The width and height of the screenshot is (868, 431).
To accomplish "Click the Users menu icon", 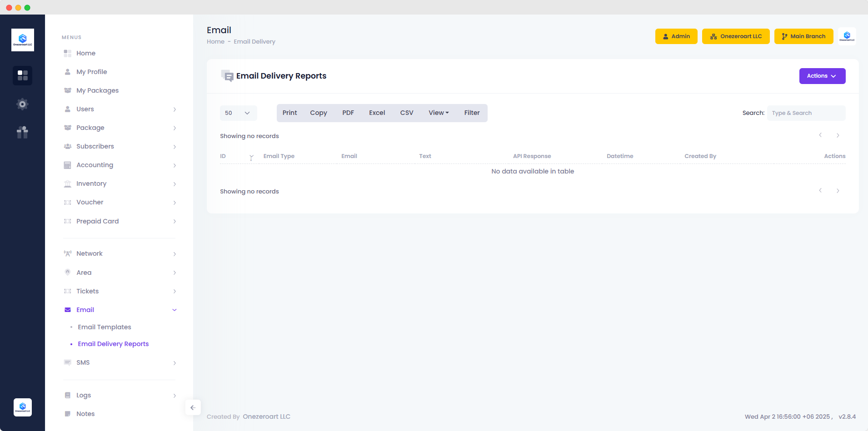I will 68,109.
